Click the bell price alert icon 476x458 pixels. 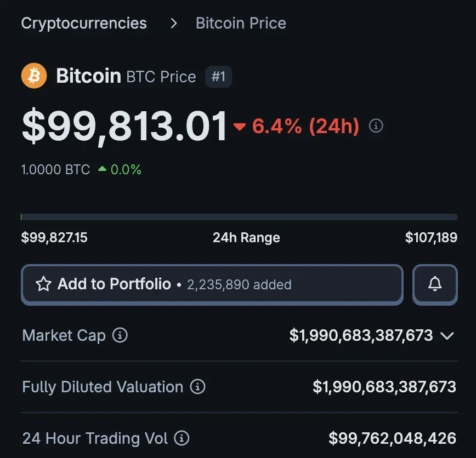[435, 284]
